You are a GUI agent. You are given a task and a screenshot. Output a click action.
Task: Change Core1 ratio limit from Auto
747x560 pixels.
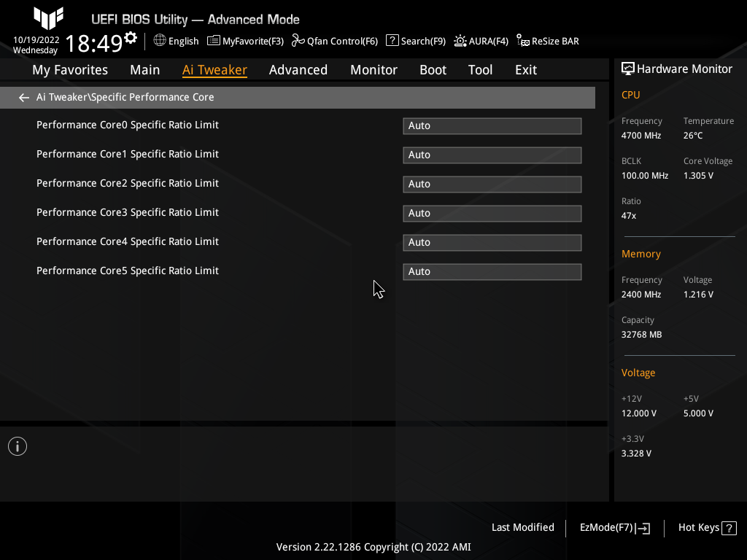click(x=492, y=155)
